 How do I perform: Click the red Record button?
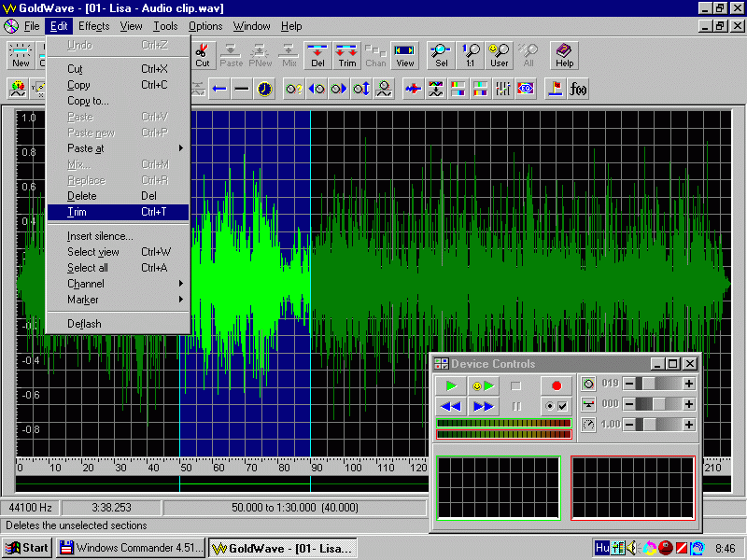click(x=556, y=385)
